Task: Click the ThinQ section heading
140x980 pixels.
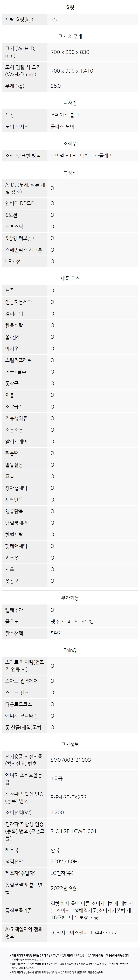Action: 70,651
